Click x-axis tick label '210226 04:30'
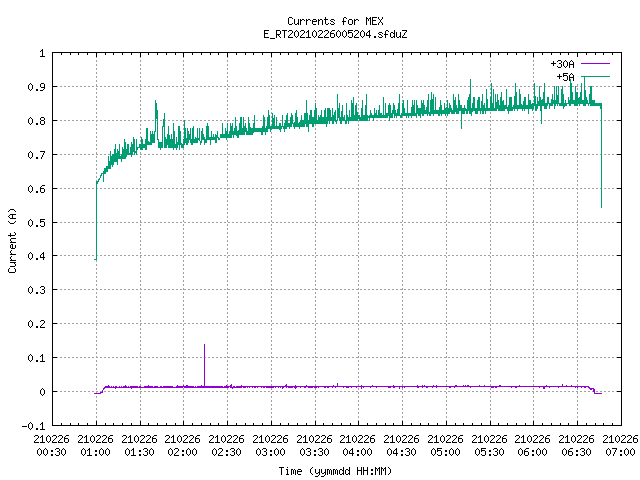 pos(402,446)
